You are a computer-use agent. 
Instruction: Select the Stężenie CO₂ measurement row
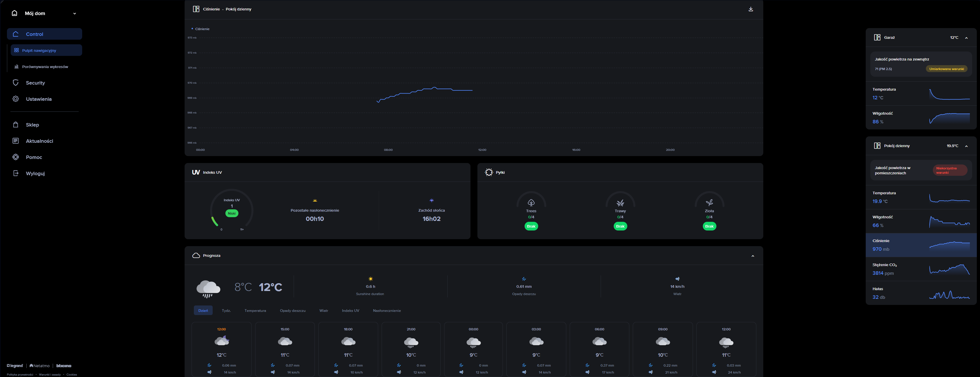[x=921, y=269]
